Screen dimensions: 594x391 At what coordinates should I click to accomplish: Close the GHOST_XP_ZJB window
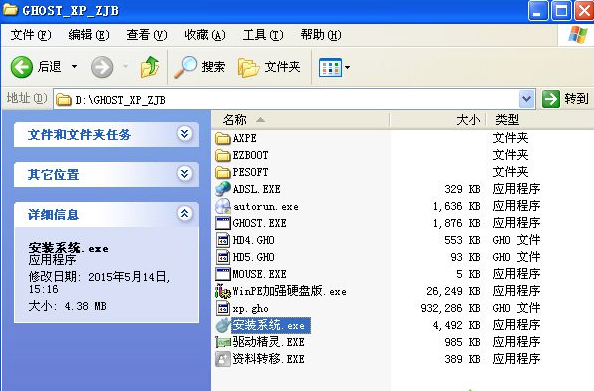tap(584, 10)
